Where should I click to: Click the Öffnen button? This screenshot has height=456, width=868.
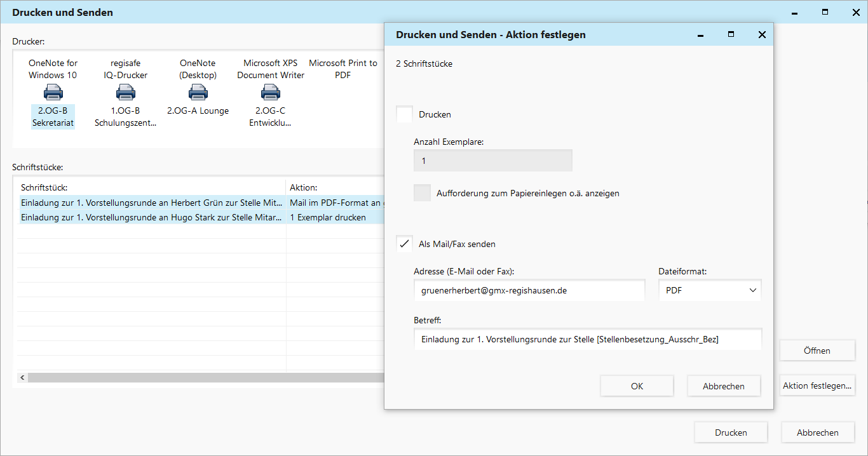pos(817,351)
